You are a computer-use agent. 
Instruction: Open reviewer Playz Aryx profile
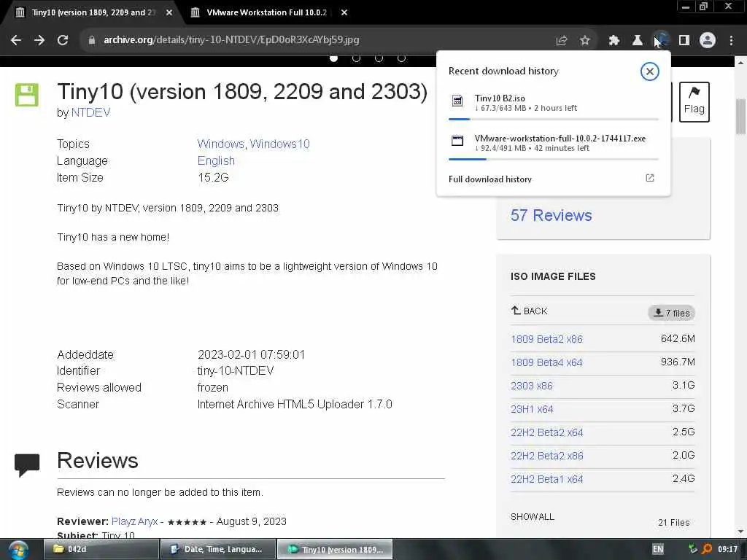point(134,521)
